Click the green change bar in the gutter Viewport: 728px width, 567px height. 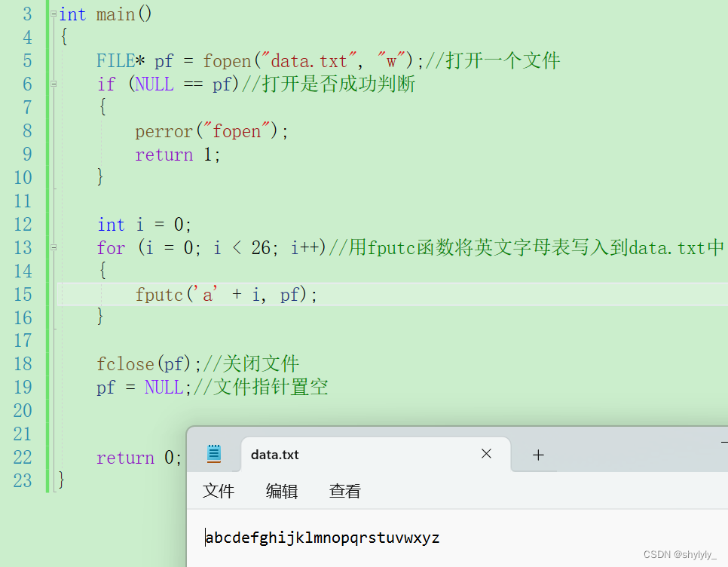tap(47, 226)
